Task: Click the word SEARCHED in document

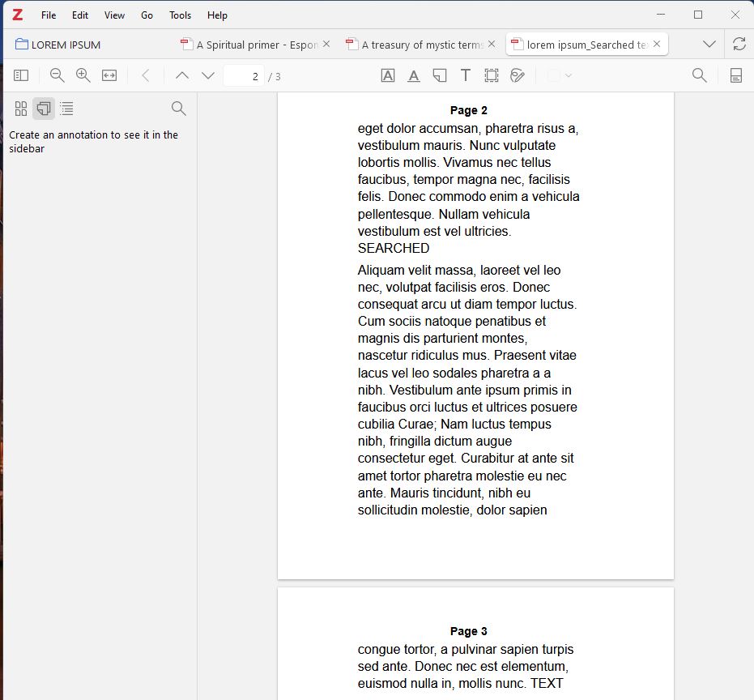Action: click(394, 248)
